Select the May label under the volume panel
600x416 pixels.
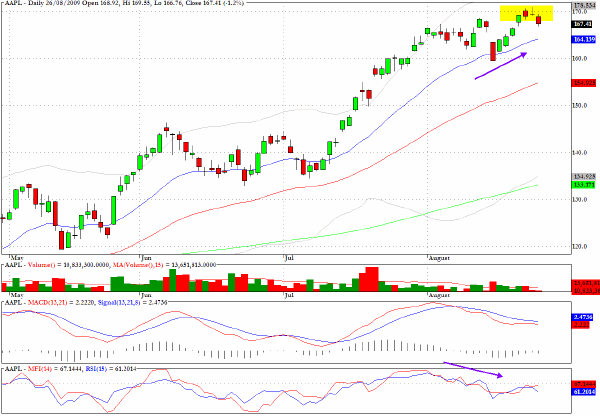tap(17, 295)
